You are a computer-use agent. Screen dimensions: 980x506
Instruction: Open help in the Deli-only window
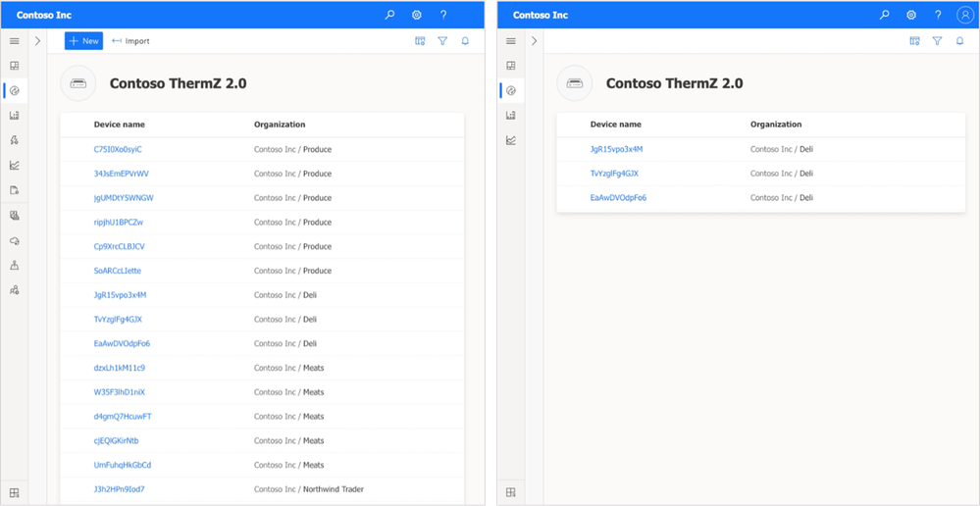click(x=938, y=15)
